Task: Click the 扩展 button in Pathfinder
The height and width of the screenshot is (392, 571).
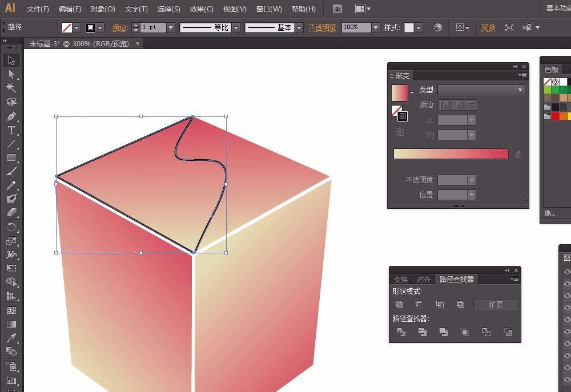Action: point(496,305)
